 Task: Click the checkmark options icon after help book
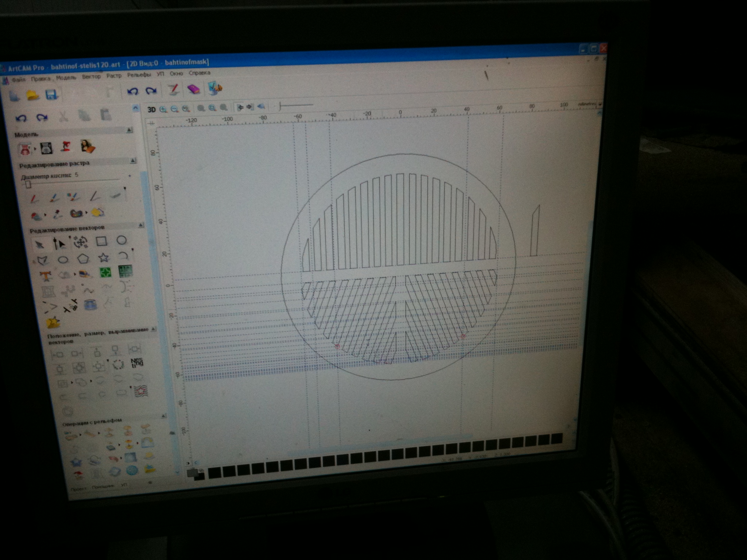pos(215,88)
